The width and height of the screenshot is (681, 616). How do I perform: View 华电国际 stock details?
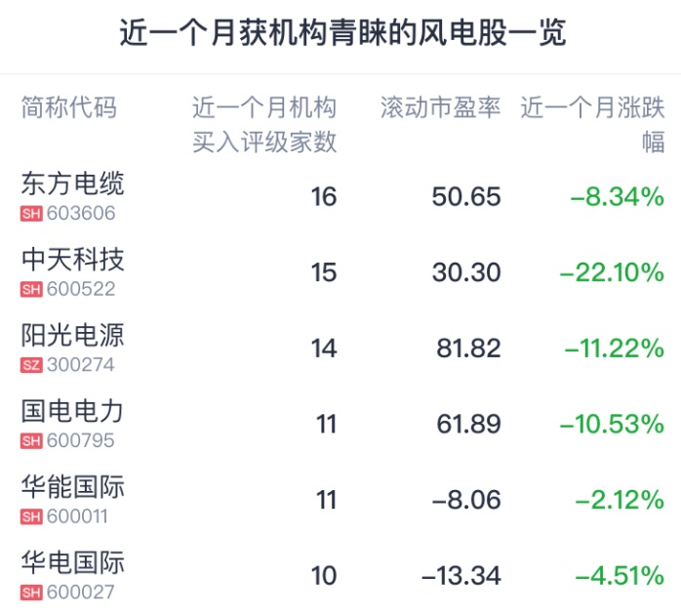pos(72,563)
